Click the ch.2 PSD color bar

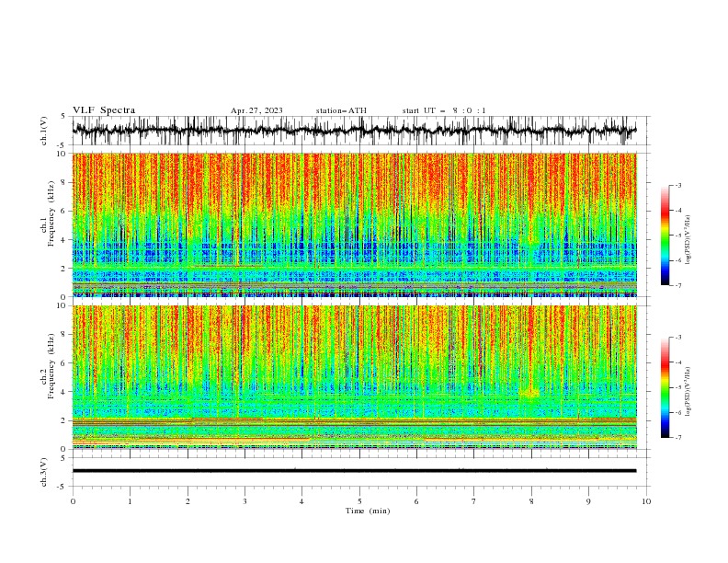click(x=665, y=387)
